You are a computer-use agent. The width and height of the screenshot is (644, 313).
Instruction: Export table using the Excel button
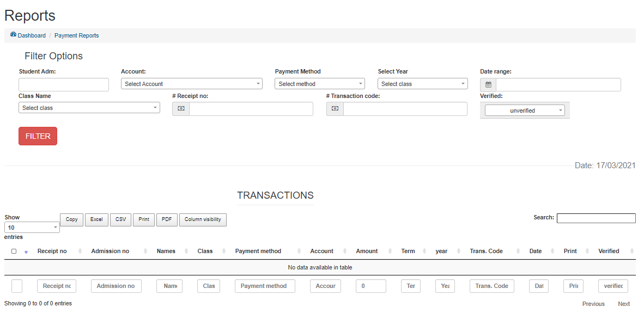(96, 219)
